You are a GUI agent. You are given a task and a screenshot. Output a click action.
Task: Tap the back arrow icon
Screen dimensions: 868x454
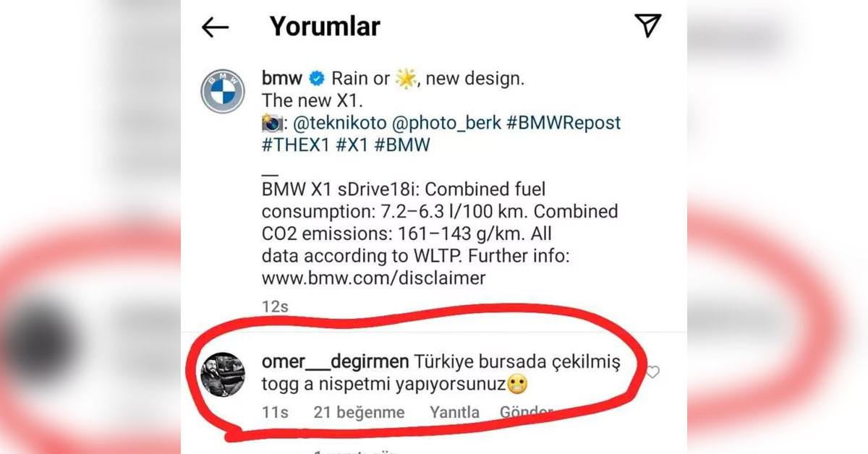[215, 27]
